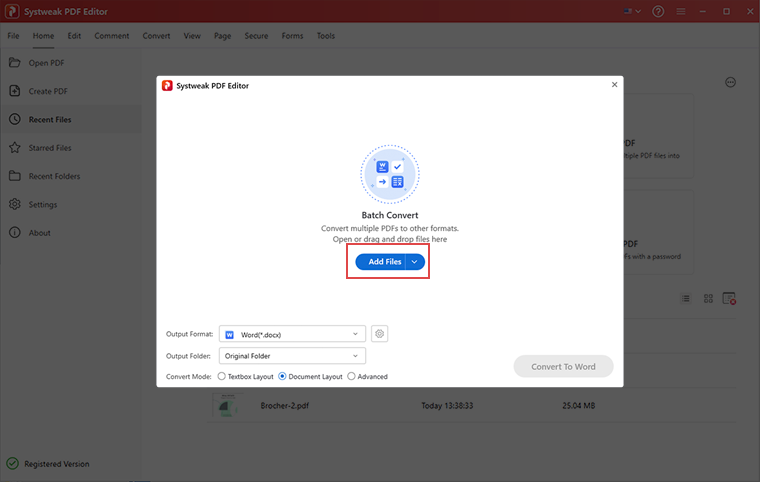Click the Recent Folders icon
The width and height of the screenshot is (760, 482).
[x=15, y=176]
